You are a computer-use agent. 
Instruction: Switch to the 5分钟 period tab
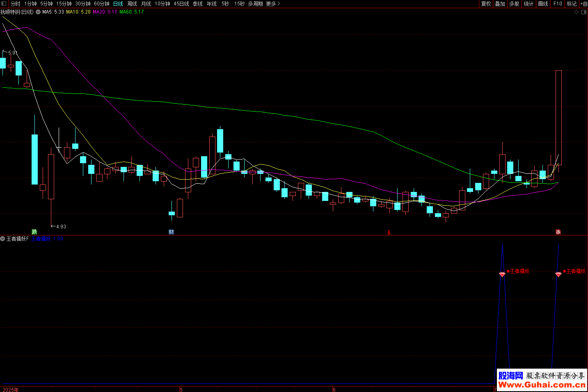46,4
